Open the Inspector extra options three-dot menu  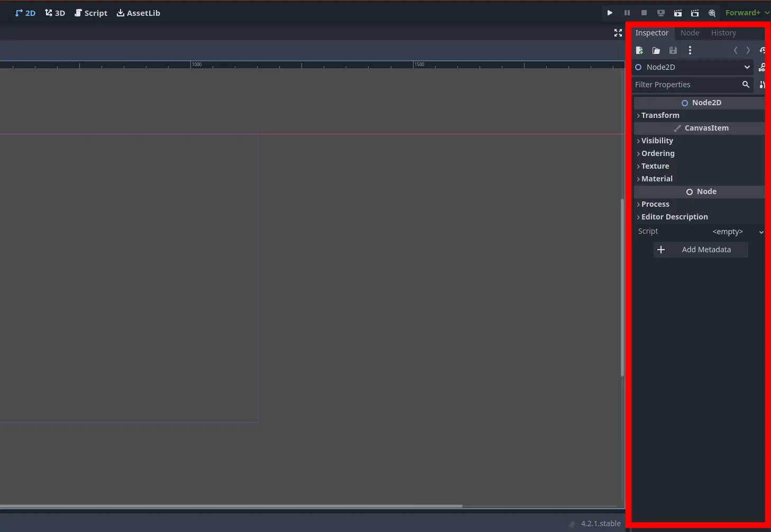coord(690,50)
